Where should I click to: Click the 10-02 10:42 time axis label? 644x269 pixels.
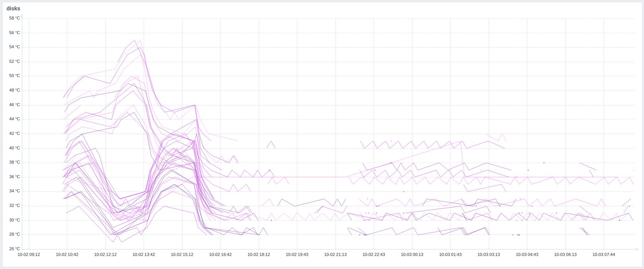(67, 254)
